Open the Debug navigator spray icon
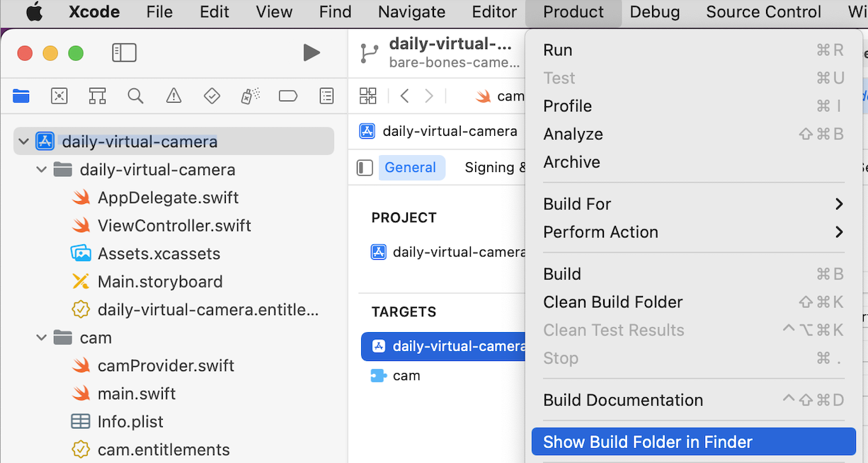Image resolution: width=868 pixels, height=463 pixels. pyautogui.click(x=250, y=96)
